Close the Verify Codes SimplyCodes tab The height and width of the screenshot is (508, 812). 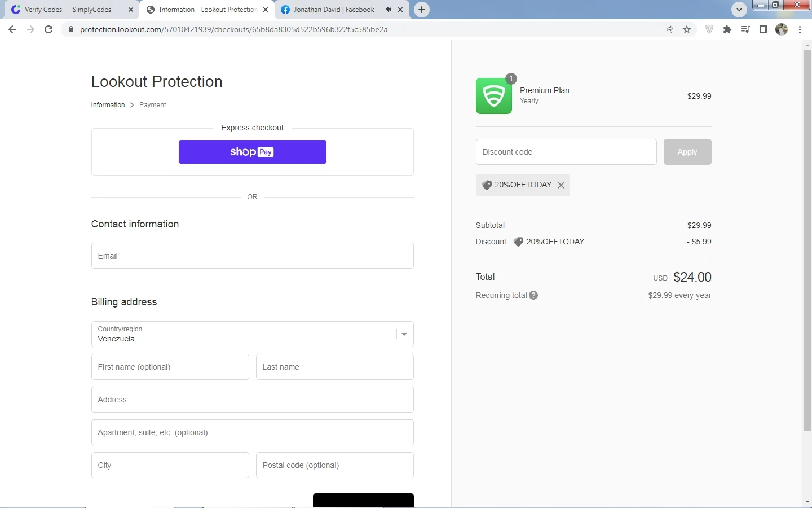pos(131,10)
